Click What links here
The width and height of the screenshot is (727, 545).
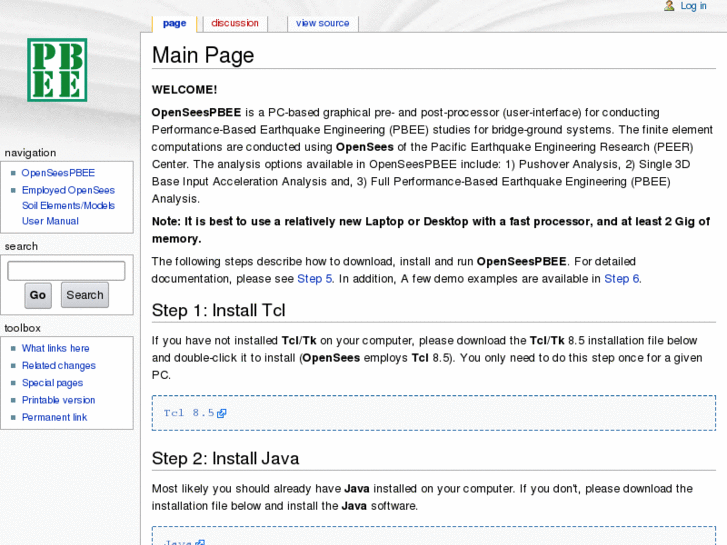pos(55,348)
